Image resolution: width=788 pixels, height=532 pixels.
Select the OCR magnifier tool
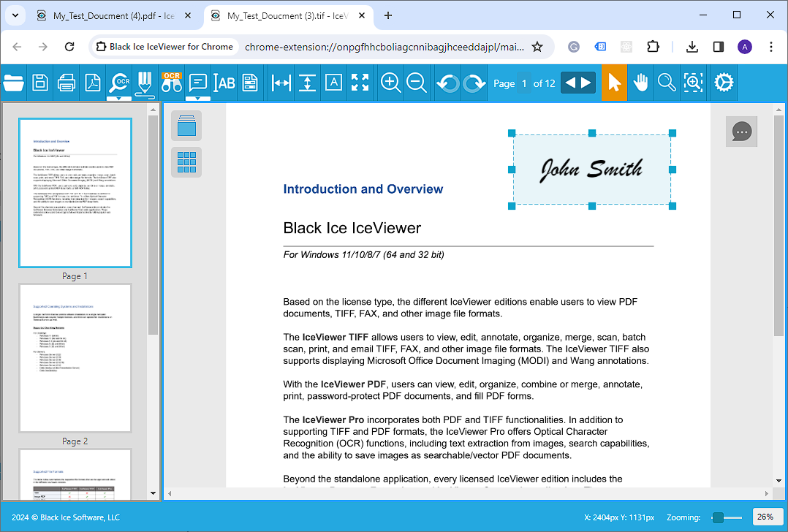point(120,83)
